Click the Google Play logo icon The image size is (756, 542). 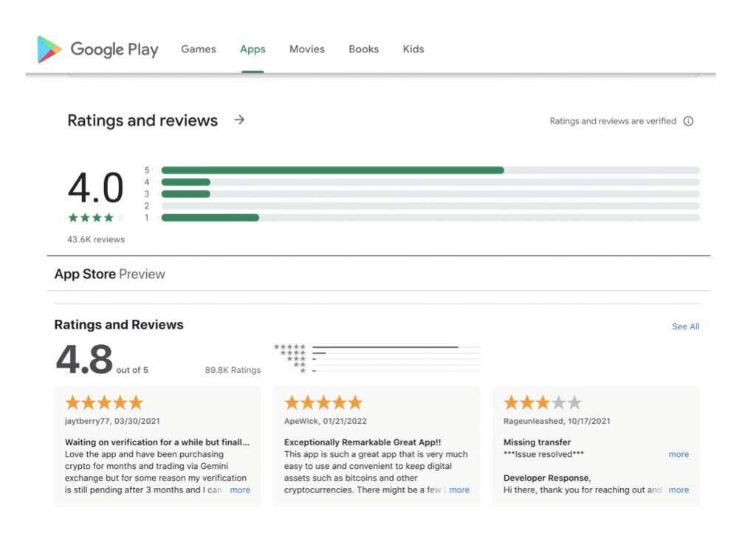(49, 49)
